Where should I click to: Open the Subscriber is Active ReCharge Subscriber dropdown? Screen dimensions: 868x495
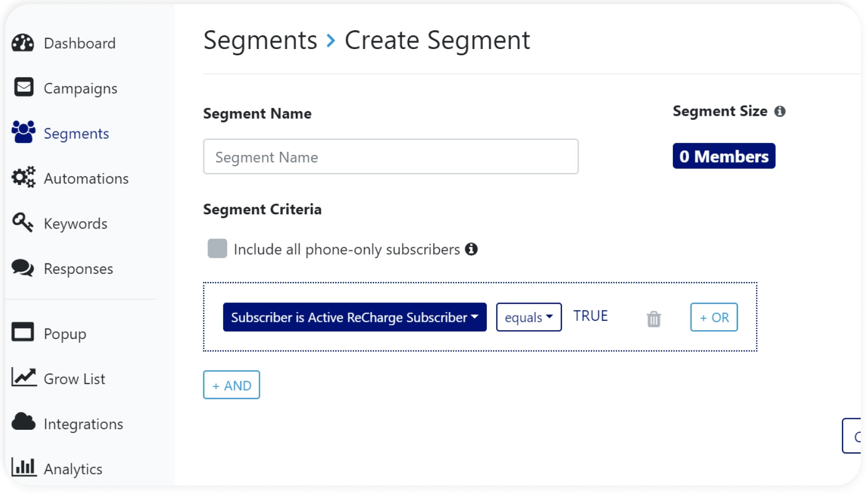(x=355, y=317)
